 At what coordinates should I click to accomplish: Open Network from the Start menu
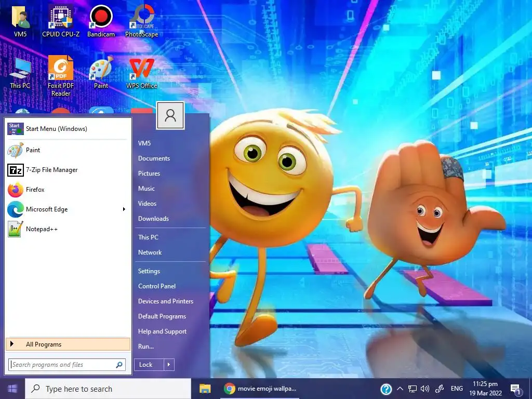150,252
